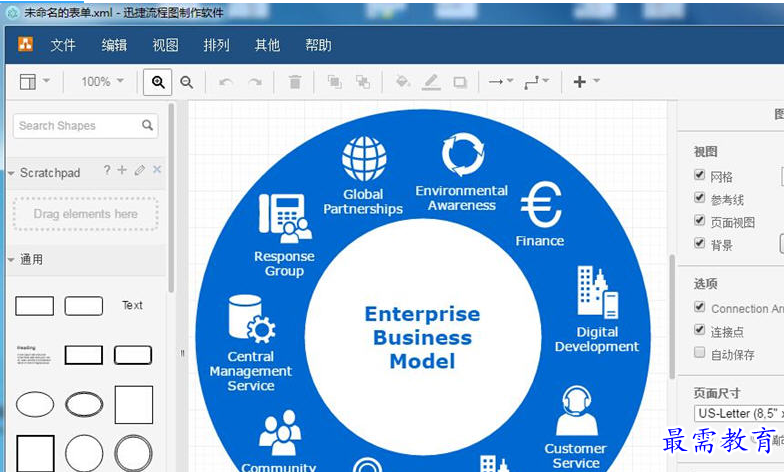784x472 pixels.
Task: Open the waypoints connector style dropdown
Action: pyautogui.click(x=536, y=82)
